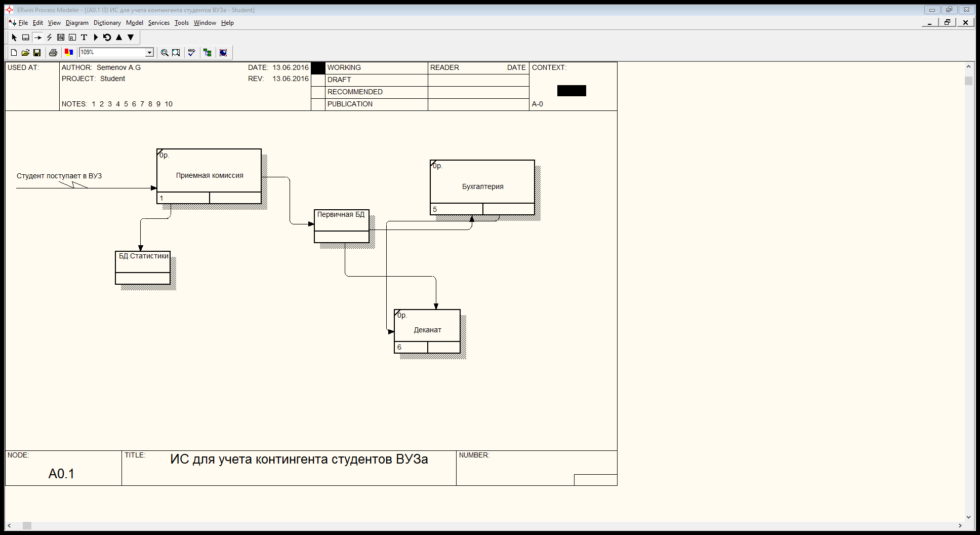Viewport: 980px width, 535px height.
Task: Select the Первичная БД data store
Action: point(342,226)
